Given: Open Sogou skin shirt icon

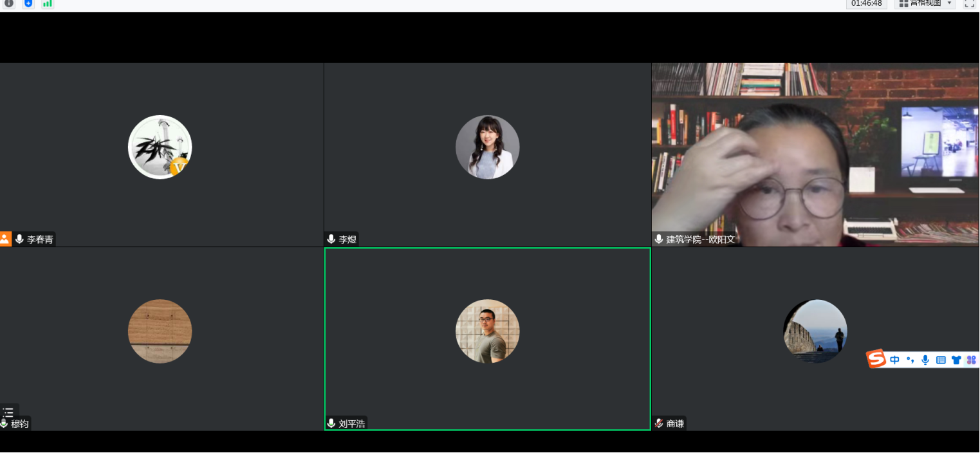Looking at the screenshot, I should click(956, 360).
